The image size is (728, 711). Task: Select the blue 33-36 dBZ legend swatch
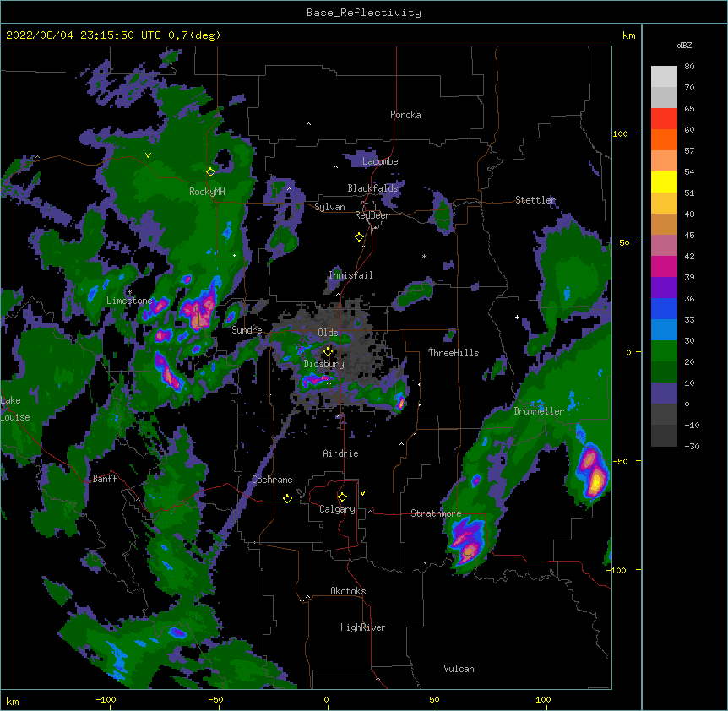point(664,308)
